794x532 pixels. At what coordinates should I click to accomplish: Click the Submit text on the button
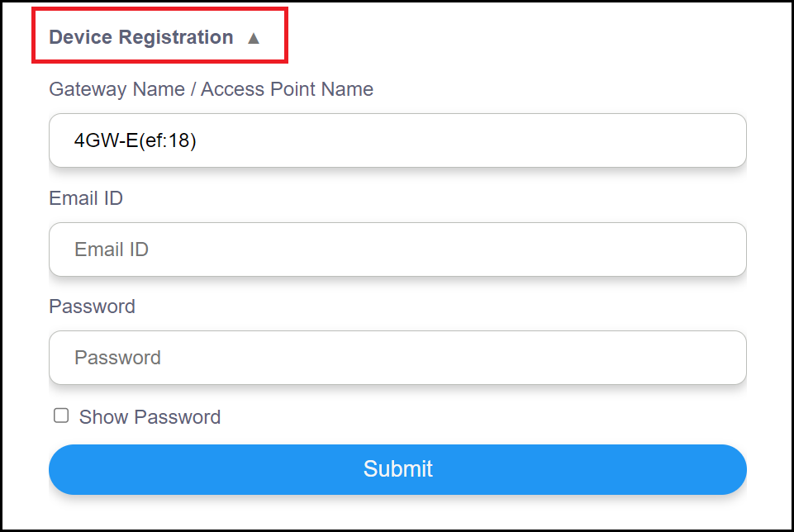[397, 469]
